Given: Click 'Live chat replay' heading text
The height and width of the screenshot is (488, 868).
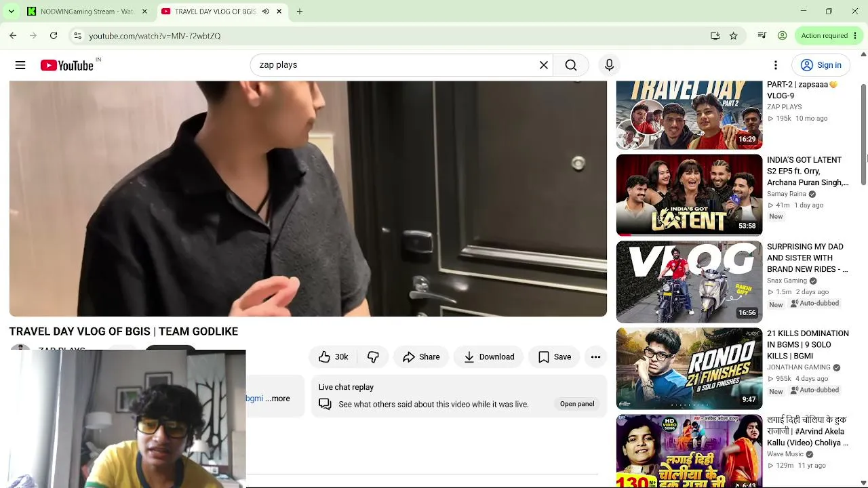Looking at the screenshot, I should pos(346,387).
